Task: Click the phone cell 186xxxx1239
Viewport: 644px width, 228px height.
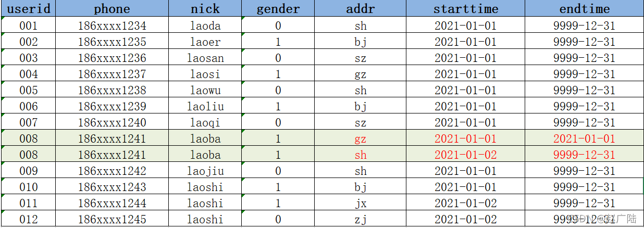Action: pos(112,106)
